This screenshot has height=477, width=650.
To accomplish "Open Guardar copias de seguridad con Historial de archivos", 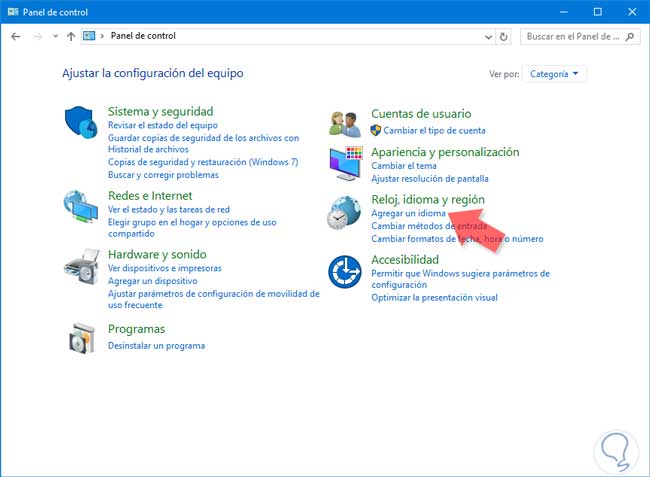I will click(203, 143).
